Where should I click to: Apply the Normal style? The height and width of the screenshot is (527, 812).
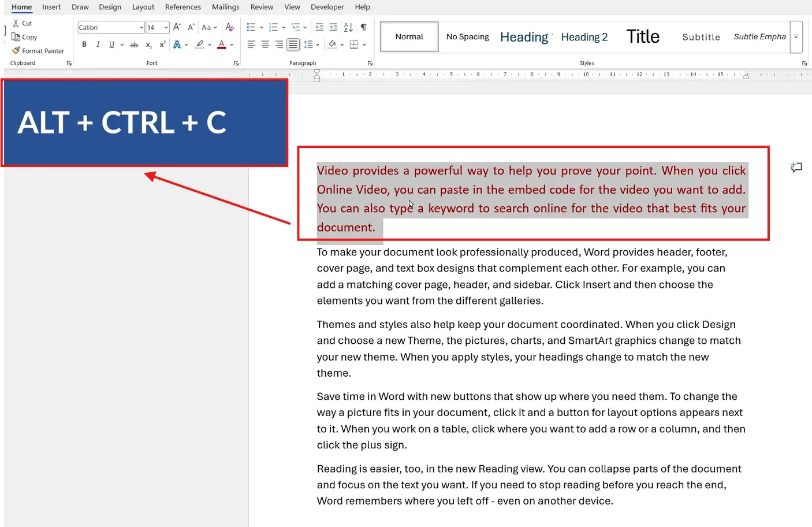tap(409, 36)
